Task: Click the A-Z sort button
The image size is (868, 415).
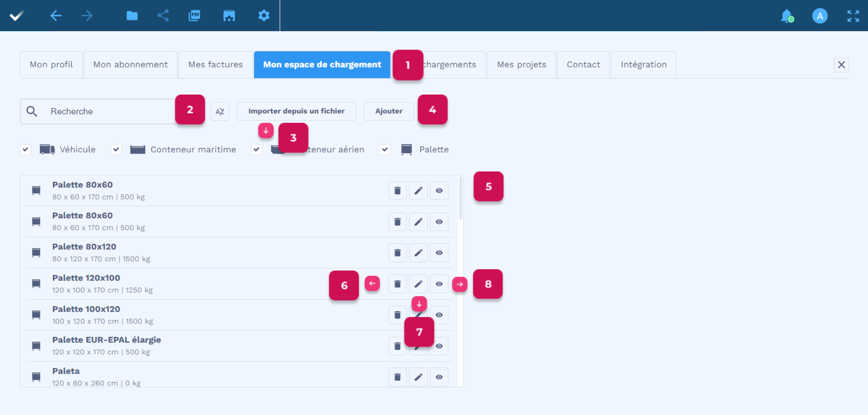Action: [x=220, y=111]
